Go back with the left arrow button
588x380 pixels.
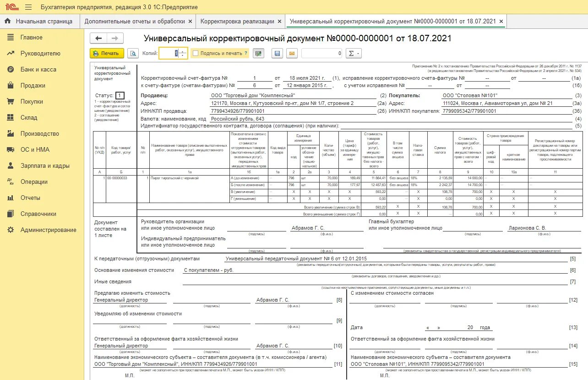[x=98, y=38]
